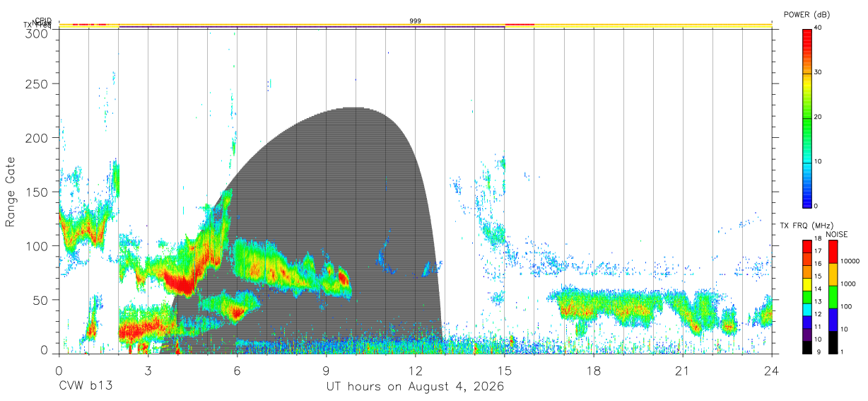
Task: Click 100 on Range Gate axis
Action: (38, 245)
